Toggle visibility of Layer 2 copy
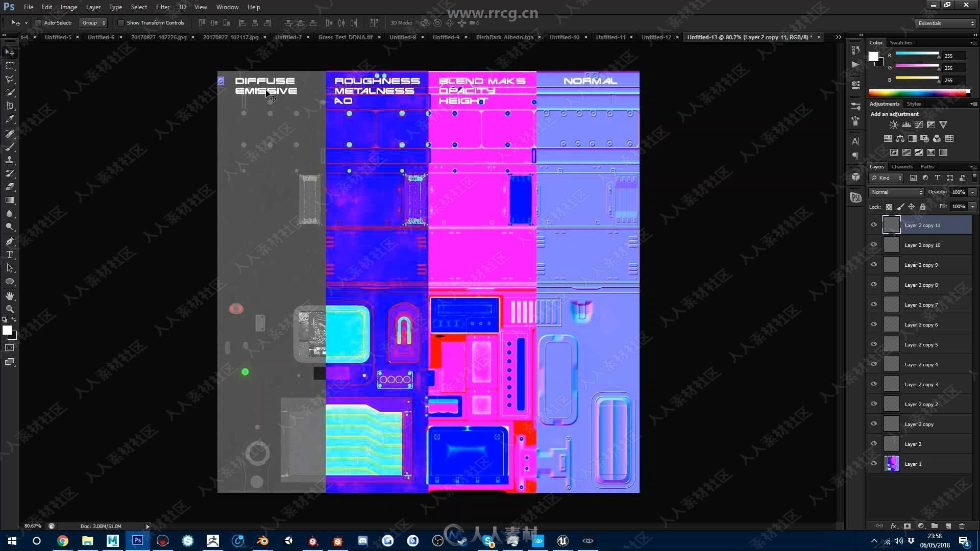This screenshot has width=980, height=551. click(x=874, y=424)
